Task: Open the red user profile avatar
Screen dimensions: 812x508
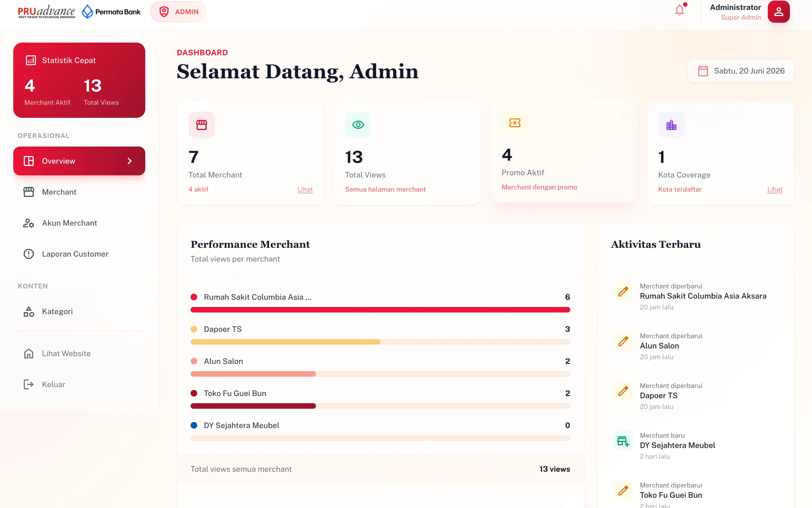Action: pos(779,12)
